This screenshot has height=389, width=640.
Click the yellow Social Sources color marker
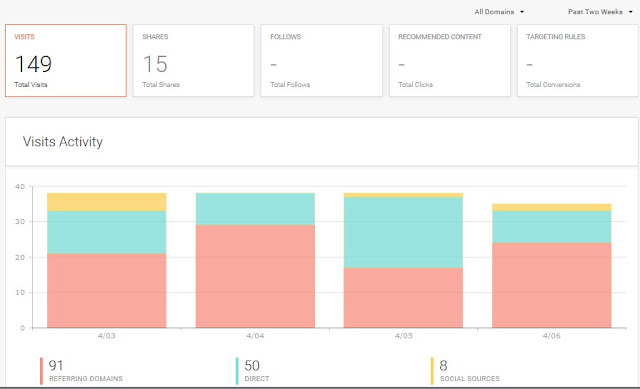[432, 371]
